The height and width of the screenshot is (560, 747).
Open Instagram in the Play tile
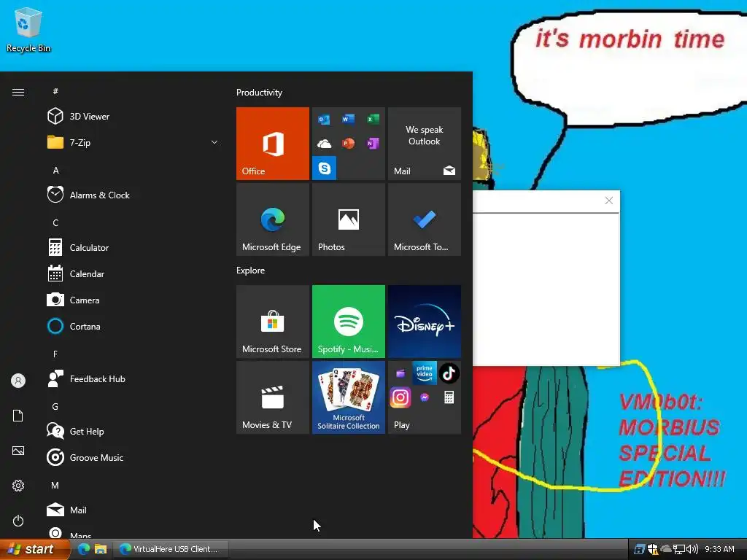[400, 397]
